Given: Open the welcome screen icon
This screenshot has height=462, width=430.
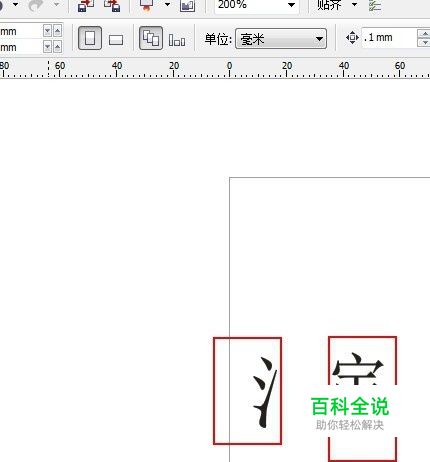Looking at the screenshot, I should 187,6.
